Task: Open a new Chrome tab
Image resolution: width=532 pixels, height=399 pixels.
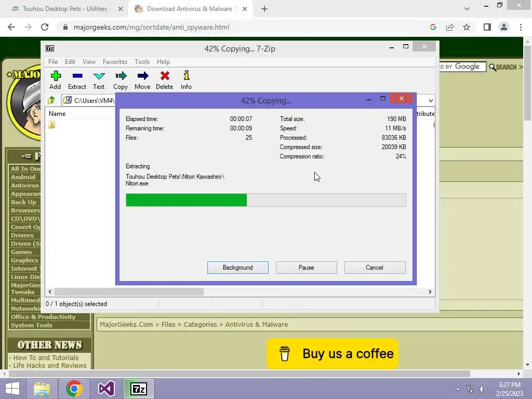Action: point(264,9)
